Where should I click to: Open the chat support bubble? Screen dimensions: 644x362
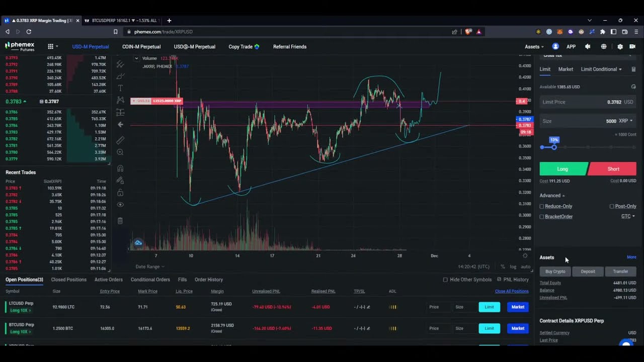click(x=626, y=343)
